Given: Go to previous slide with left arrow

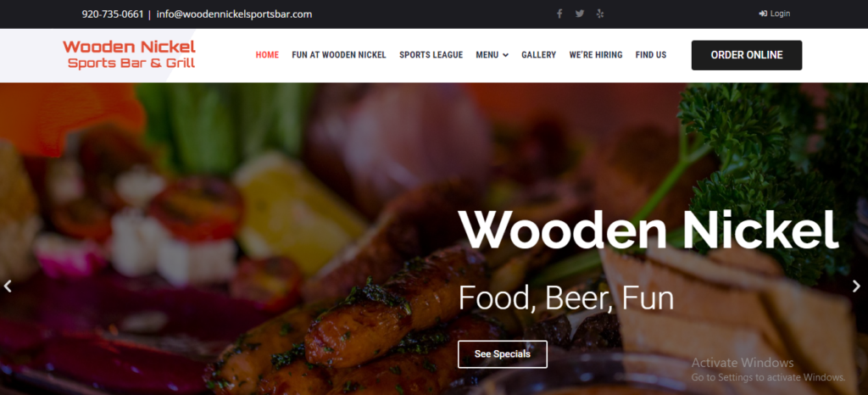Looking at the screenshot, I should tap(8, 286).
